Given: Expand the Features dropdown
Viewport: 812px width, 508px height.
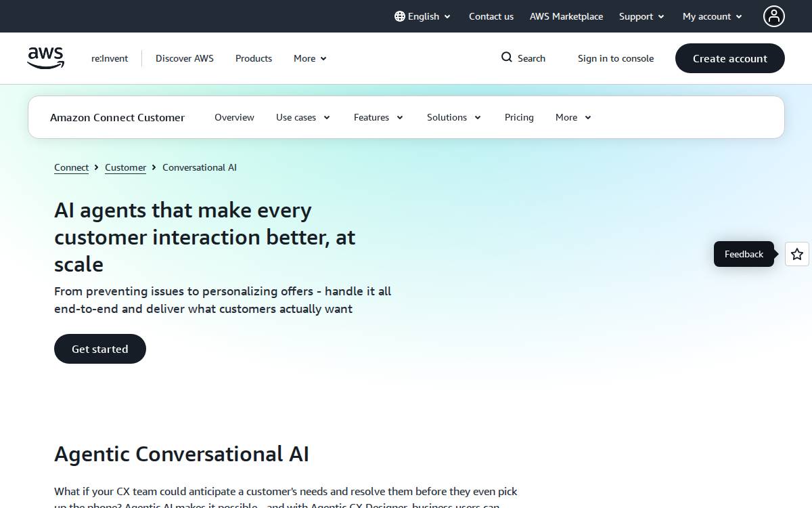Looking at the screenshot, I should (379, 117).
